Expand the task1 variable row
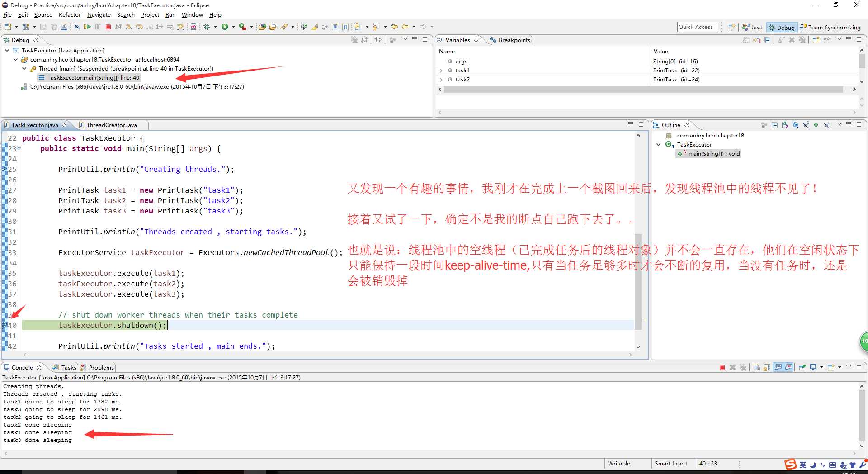 coord(441,71)
